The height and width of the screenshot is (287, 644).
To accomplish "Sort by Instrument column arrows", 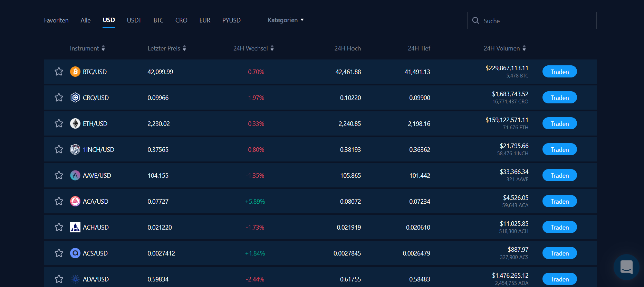I will click(x=103, y=48).
